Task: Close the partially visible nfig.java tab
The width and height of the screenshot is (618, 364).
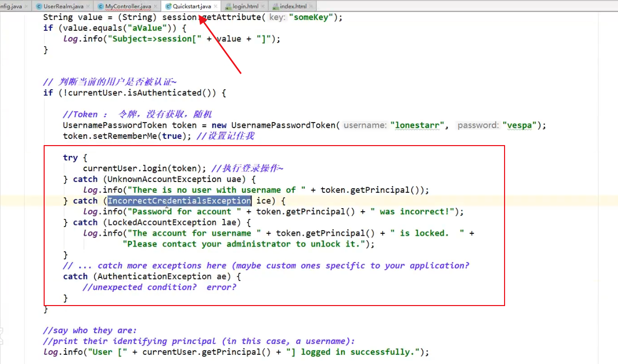Action: pos(26,6)
